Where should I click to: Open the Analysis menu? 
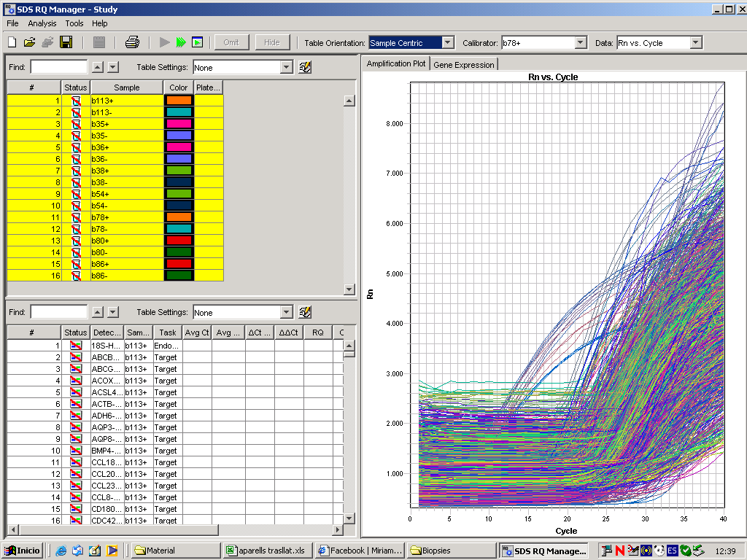pos(42,23)
